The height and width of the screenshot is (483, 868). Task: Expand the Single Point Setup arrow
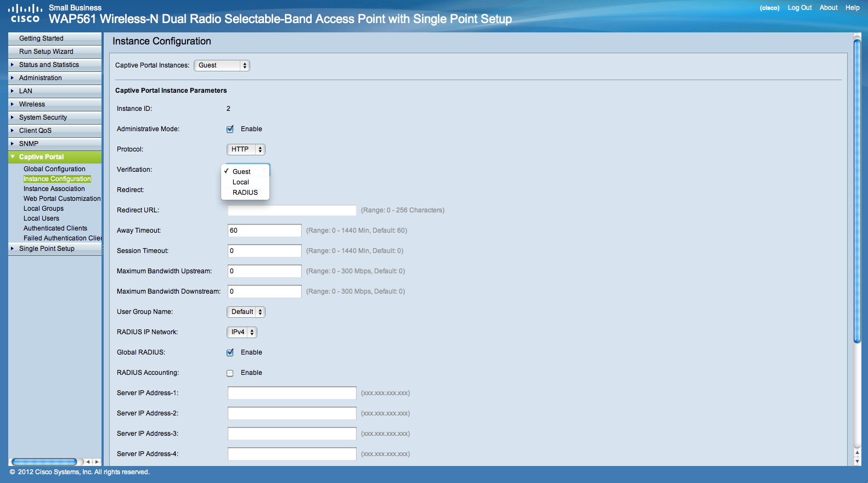tap(13, 249)
